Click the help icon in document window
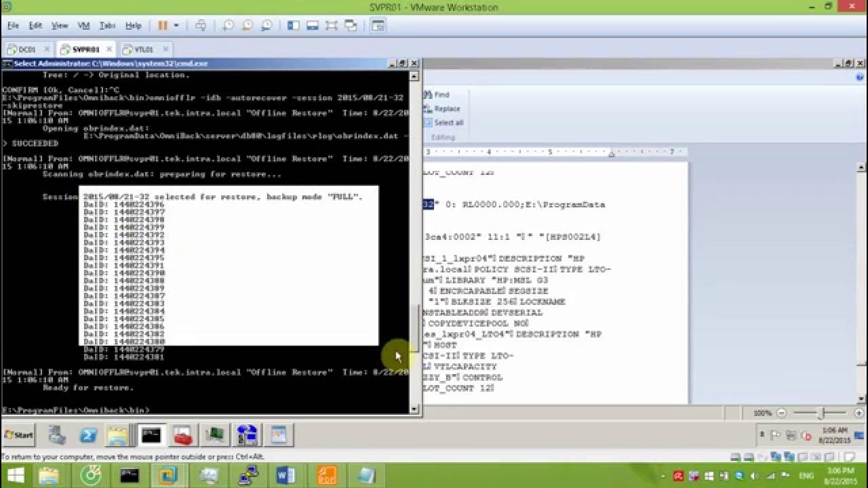 (861, 77)
